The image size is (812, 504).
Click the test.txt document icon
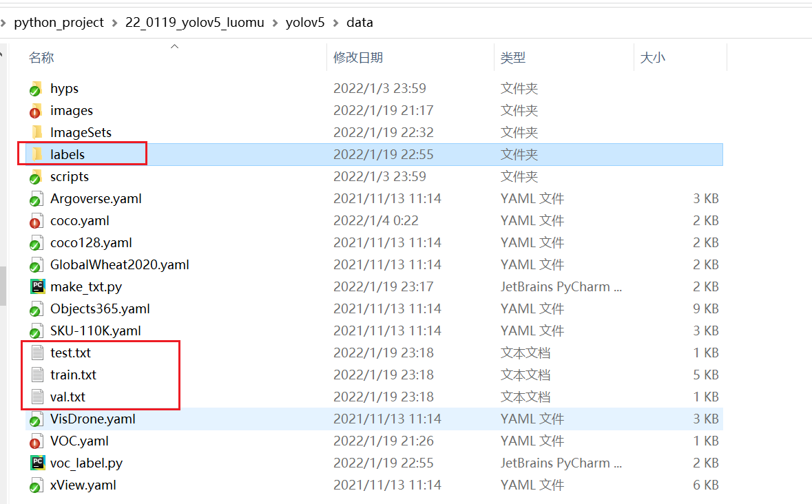point(37,353)
